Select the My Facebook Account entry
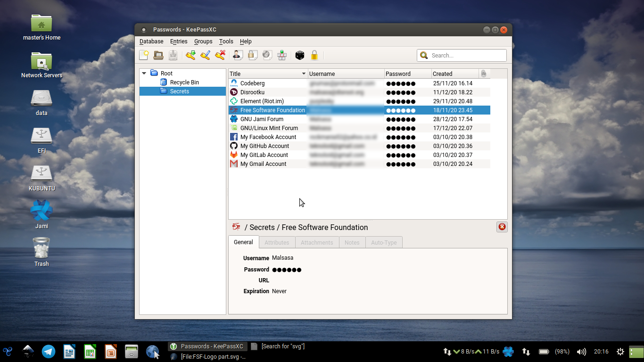 359,137
